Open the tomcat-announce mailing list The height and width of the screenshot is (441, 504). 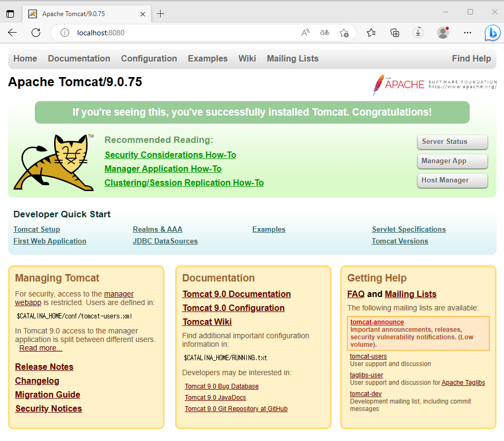[x=377, y=322]
